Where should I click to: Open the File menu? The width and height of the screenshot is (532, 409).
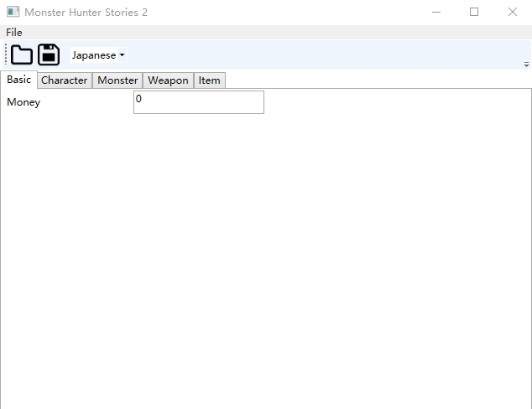point(14,33)
